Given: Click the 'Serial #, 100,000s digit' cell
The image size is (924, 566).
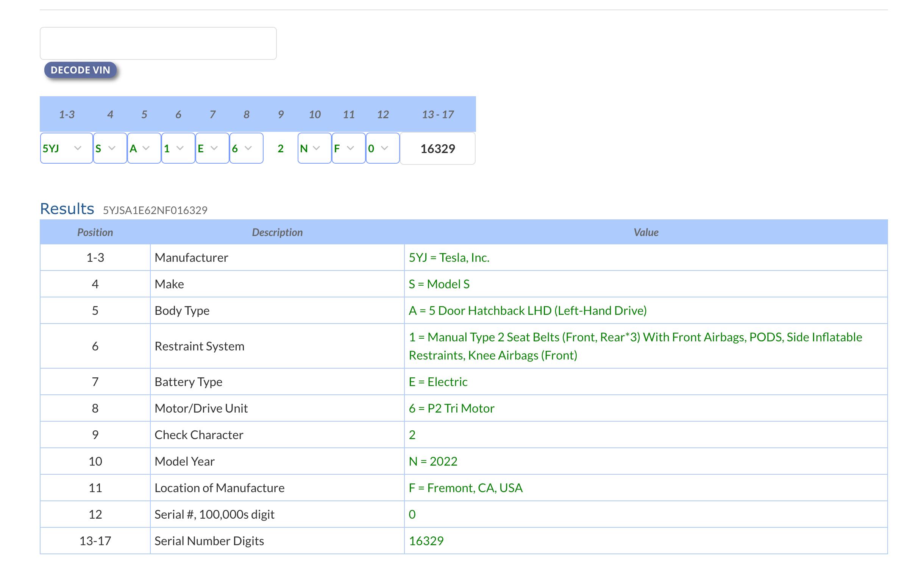Looking at the screenshot, I should pos(277,514).
